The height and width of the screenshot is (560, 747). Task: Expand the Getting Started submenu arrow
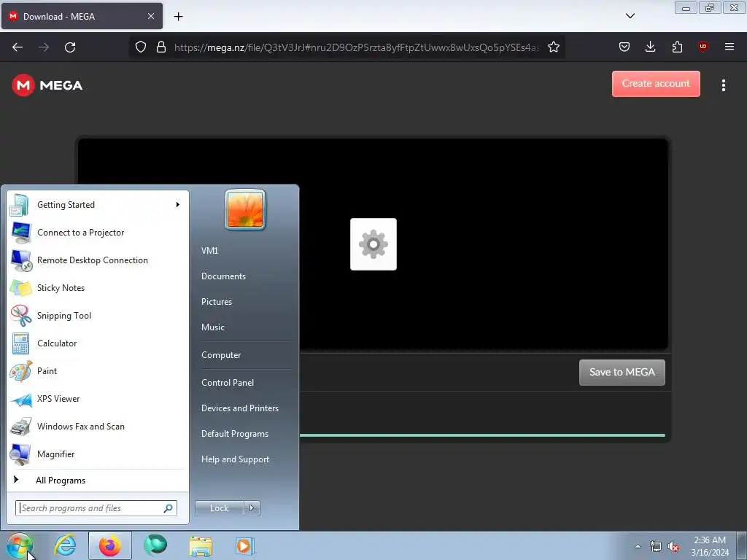(x=178, y=205)
